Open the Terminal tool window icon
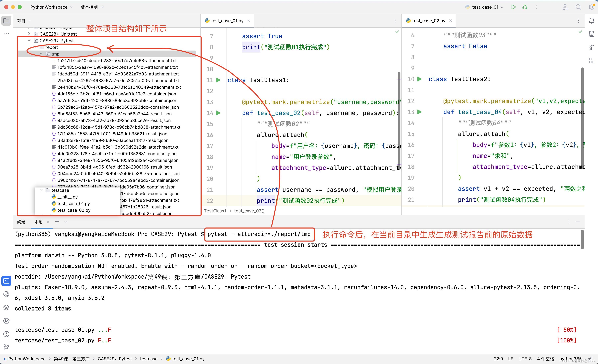Viewport: 598px width, 364px height. [6, 281]
